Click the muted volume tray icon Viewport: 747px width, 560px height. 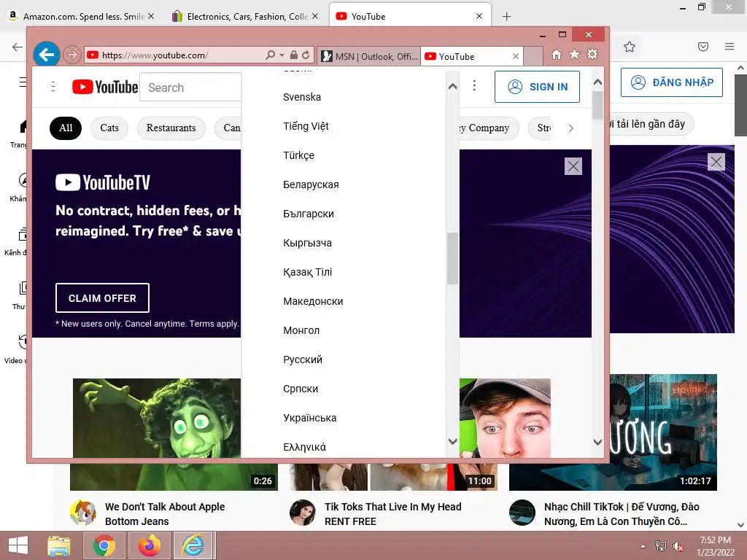pyautogui.click(x=678, y=546)
